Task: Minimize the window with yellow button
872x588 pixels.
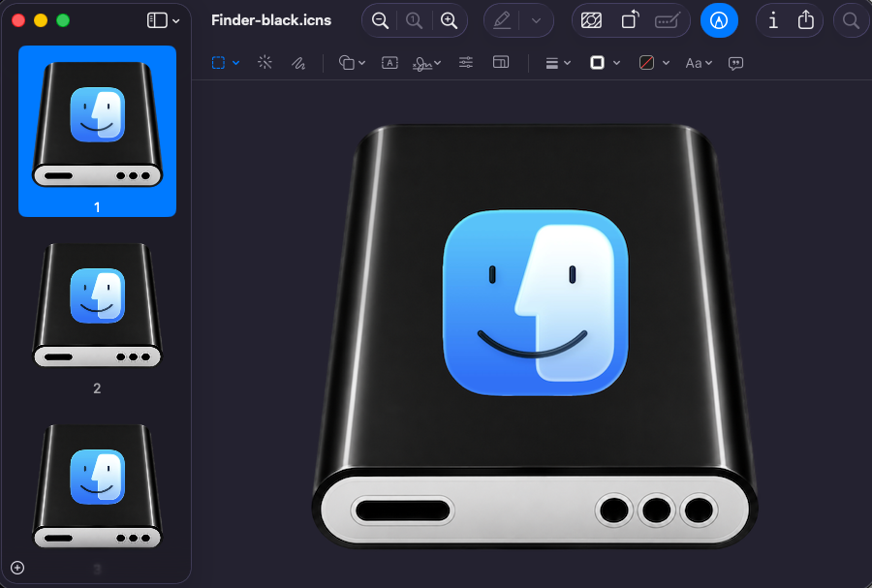Action: 41,20
